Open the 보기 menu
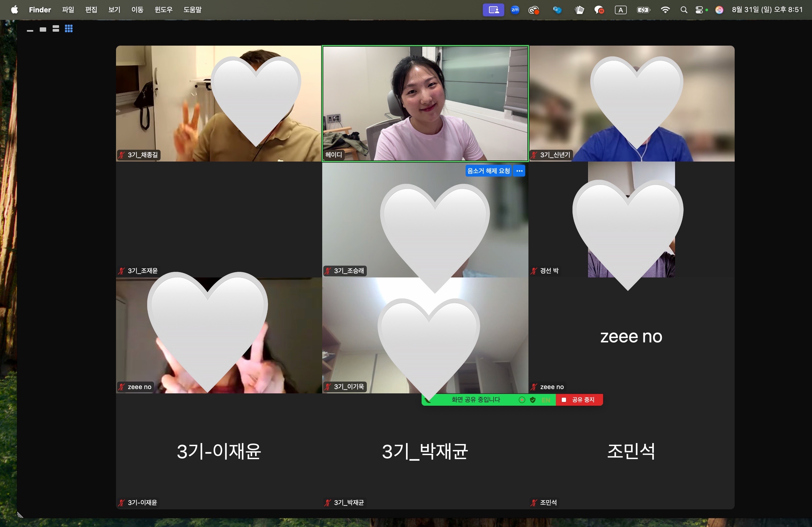Screen dimensions: 812x527 point(114,10)
